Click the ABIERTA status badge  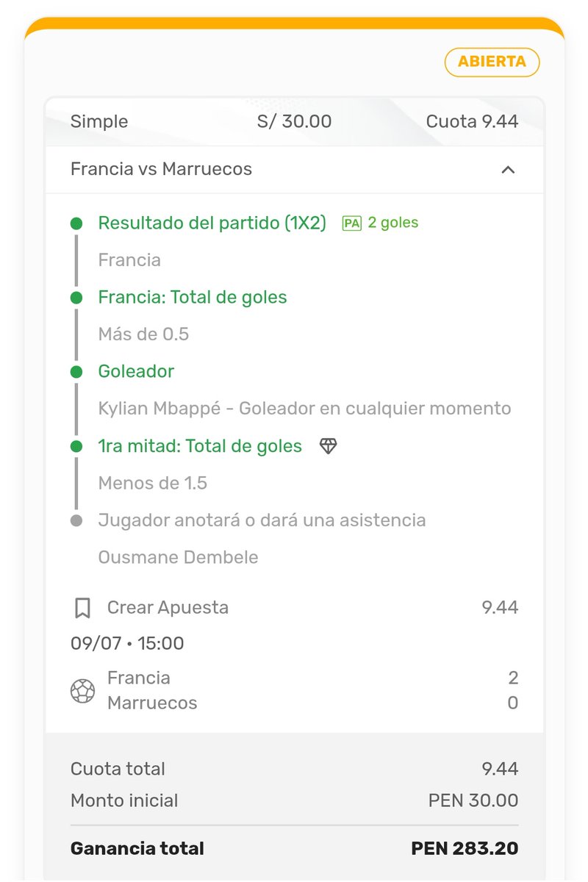click(x=492, y=62)
